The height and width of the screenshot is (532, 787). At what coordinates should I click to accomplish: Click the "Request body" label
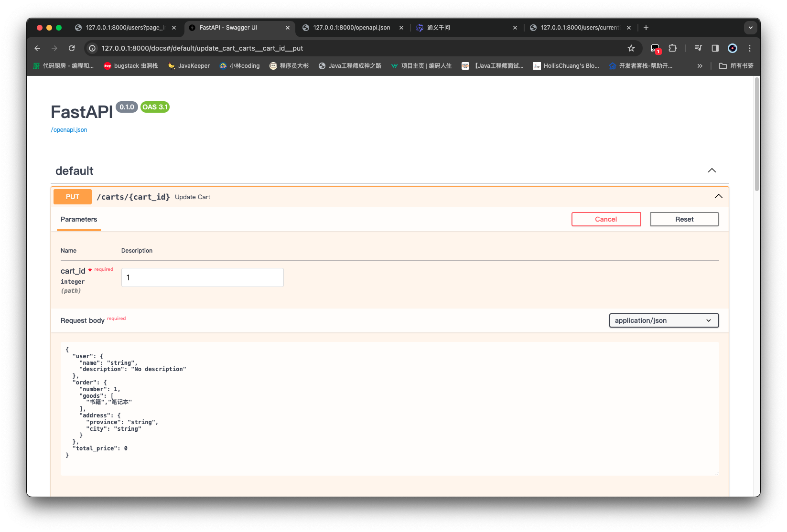click(x=83, y=320)
